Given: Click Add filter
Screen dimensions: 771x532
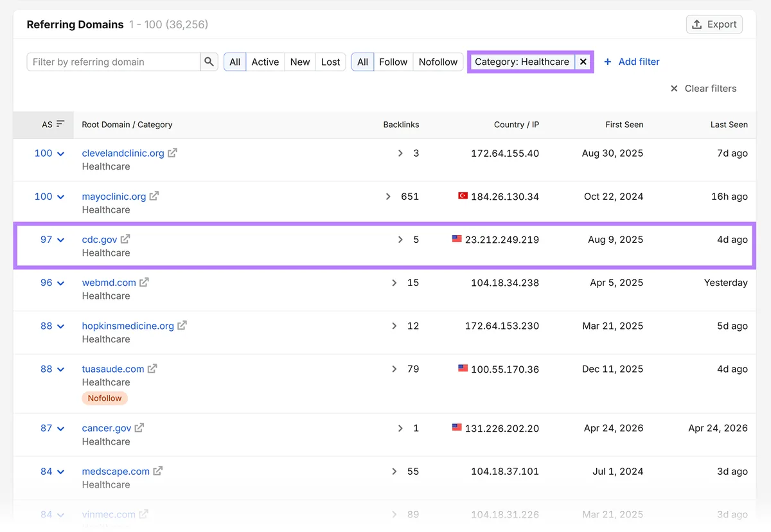Looking at the screenshot, I should click(632, 62).
